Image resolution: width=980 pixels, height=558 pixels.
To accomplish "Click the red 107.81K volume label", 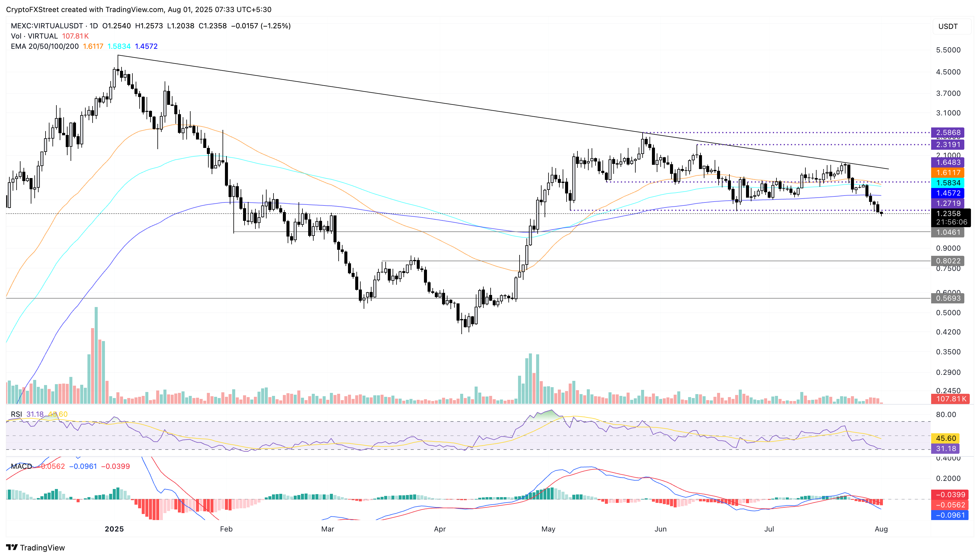I will pos(950,399).
